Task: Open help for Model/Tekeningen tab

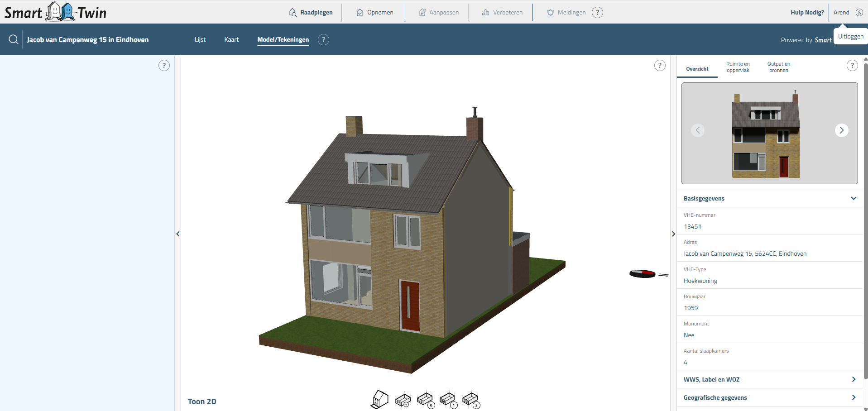Action: pos(323,40)
